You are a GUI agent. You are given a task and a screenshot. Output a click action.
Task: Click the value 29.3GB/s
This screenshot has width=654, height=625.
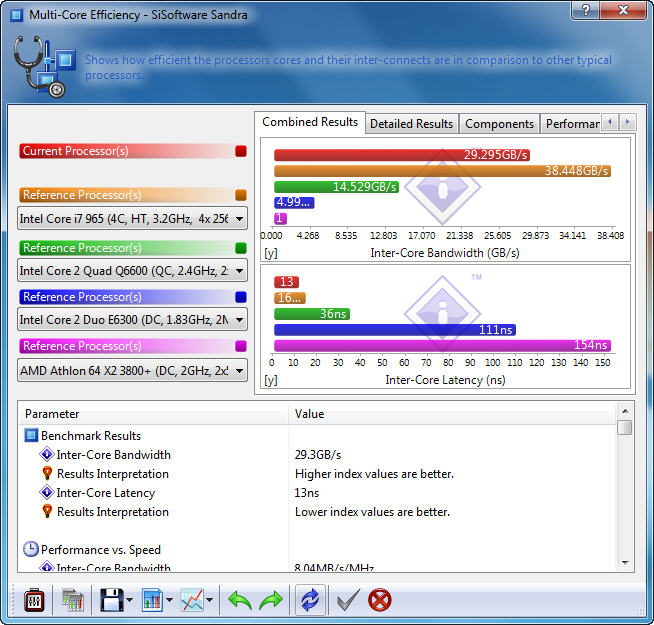pos(318,454)
